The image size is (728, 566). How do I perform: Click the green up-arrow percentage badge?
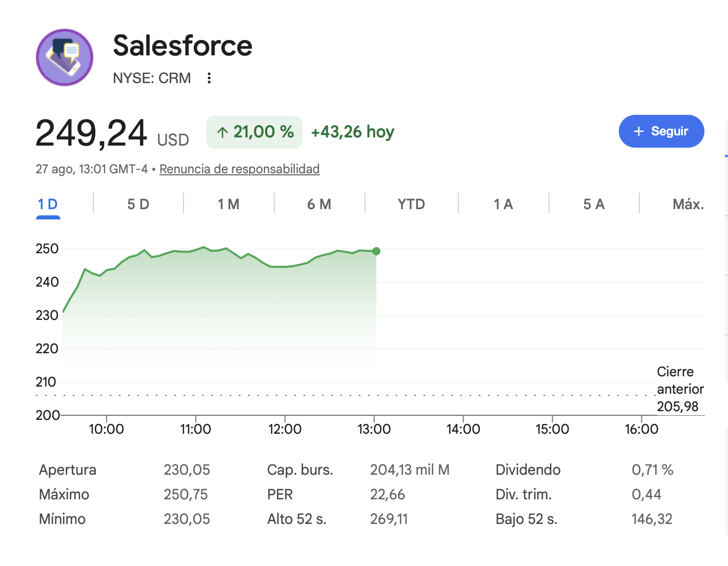pos(254,132)
